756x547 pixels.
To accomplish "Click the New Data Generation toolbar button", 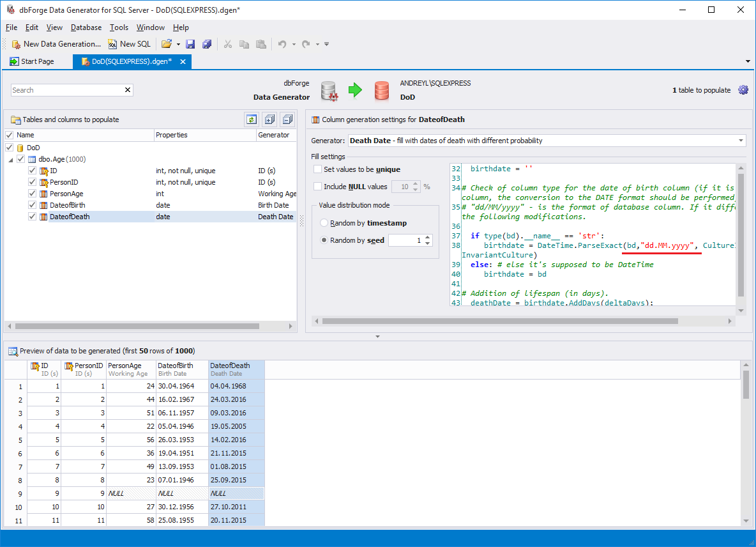I will pyautogui.click(x=56, y=44).
